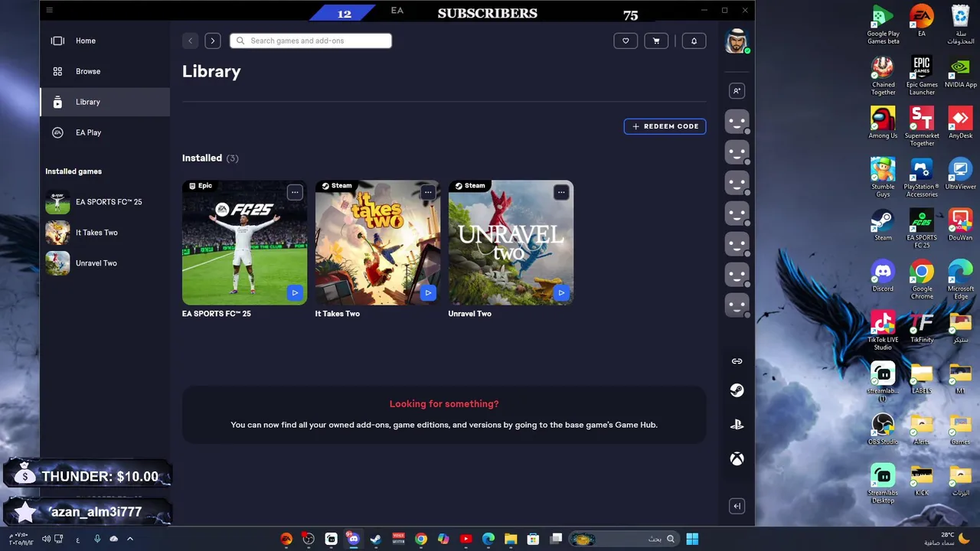The height and width of the screenshot is (551, 980).
Task: Select the Streamlabs Desktop desktop icon
Action: [883, 484]
